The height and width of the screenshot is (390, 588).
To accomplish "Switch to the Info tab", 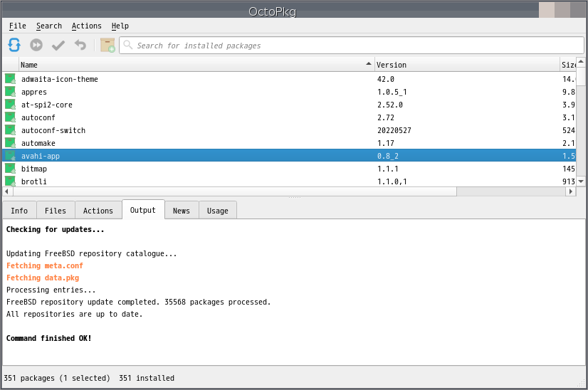I will [19, 211].
